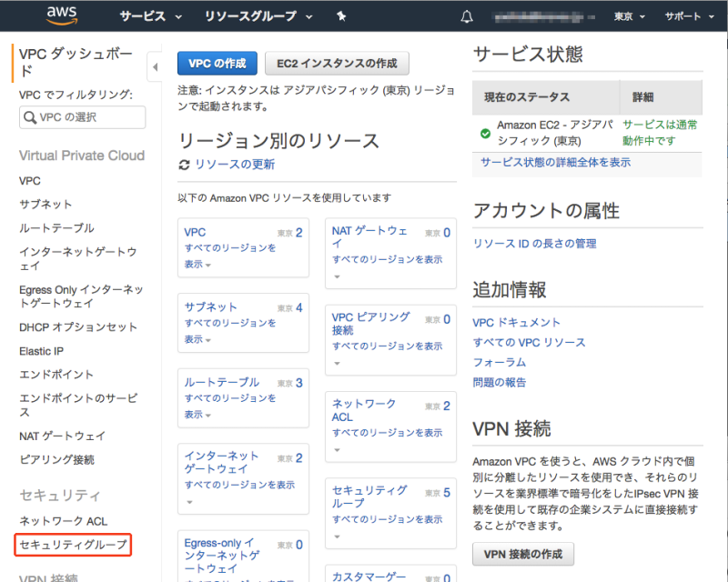The image size is (728, 582).
Task: Expand region list under VPC ピアリング接続 card
Action: click(388, 354)
